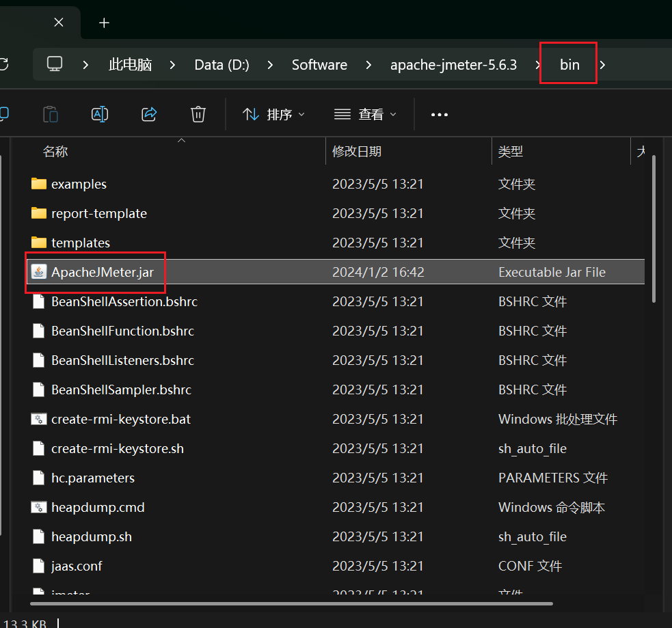Click the CONF 文件 type cell
This screenshot has width=672, height=628.
pyautogui.click(x=530, y=566)
